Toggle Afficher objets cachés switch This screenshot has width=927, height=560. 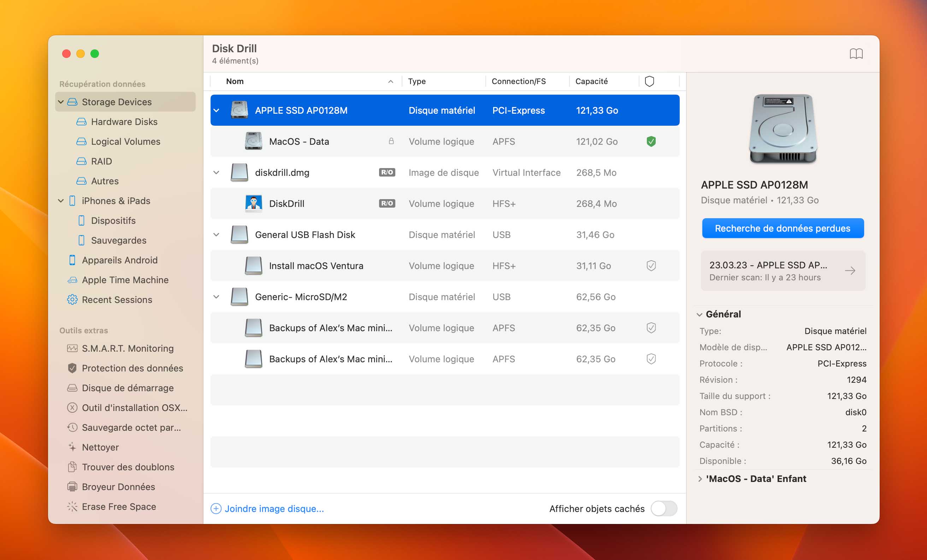click(x=664, y=508)
